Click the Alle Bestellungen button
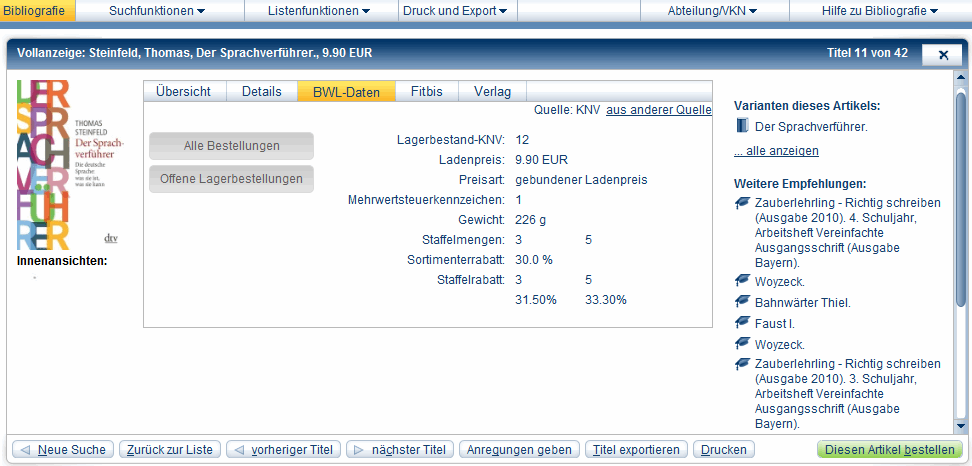Screen dimensions: 972x466 click(231, 146)
